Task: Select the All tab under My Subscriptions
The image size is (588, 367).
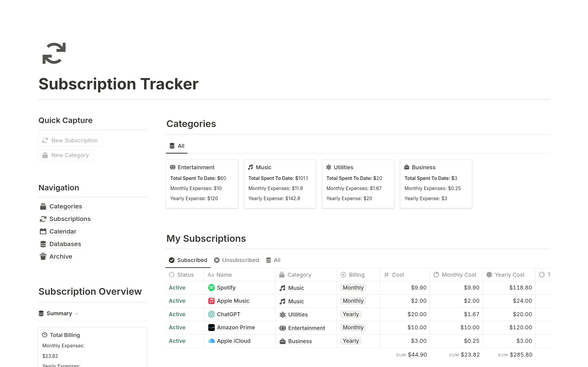Action: (273, 260)
